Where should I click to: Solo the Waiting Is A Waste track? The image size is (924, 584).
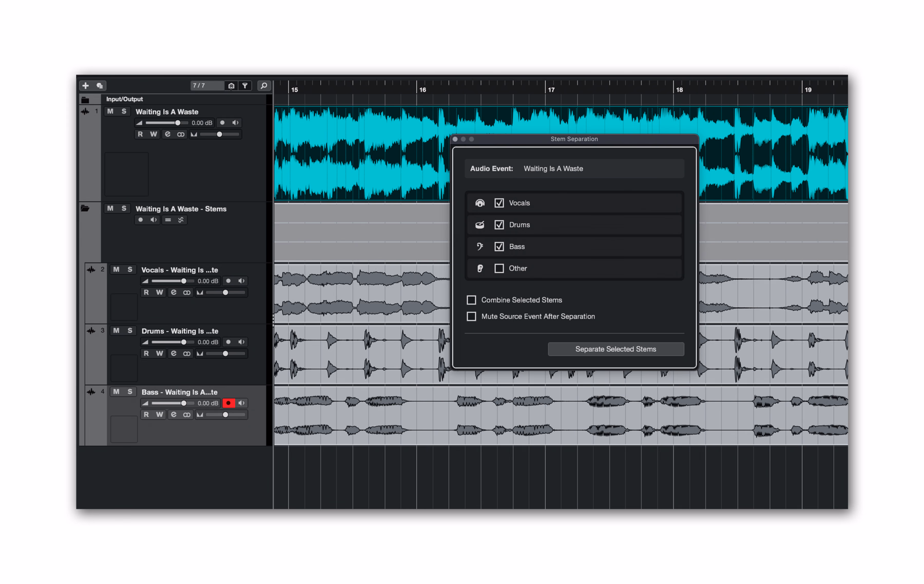coord(124,111)
